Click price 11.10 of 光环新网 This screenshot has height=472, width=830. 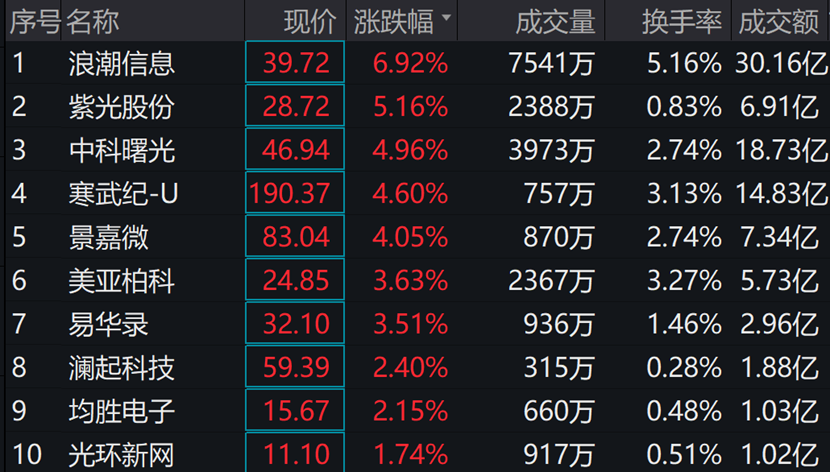point(296,454)
